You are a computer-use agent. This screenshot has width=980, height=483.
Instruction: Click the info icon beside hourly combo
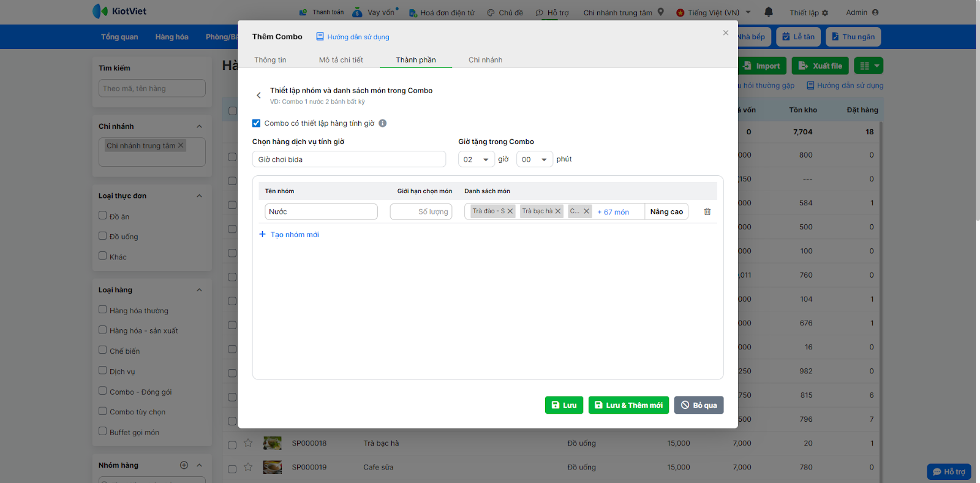pos(383,123)
